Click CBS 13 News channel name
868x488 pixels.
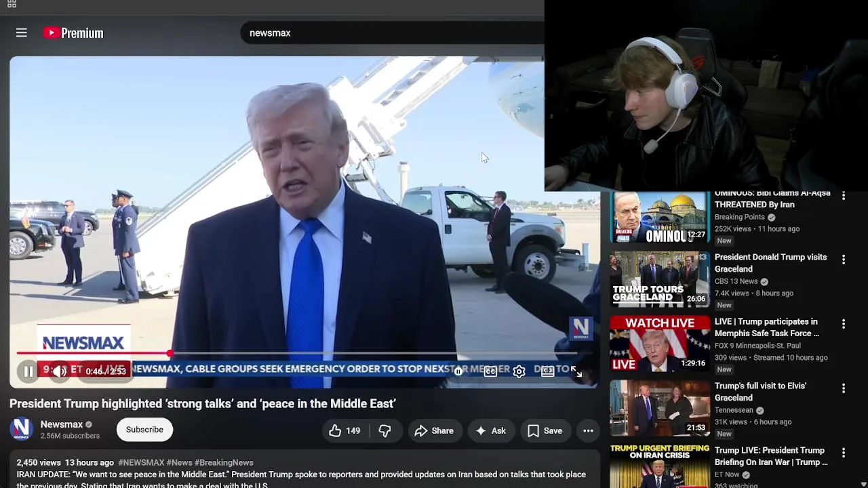pos(736,281)
